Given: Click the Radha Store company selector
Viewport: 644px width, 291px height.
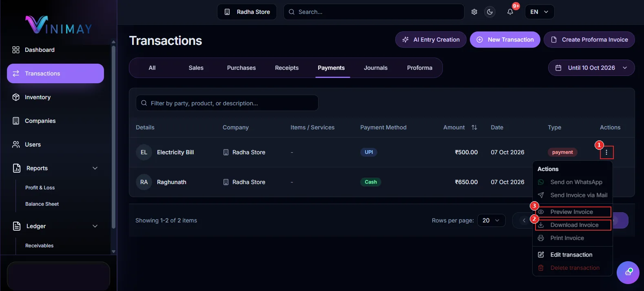Looking at the screenshot, I should pyautogui.click(x=247, y=12).
